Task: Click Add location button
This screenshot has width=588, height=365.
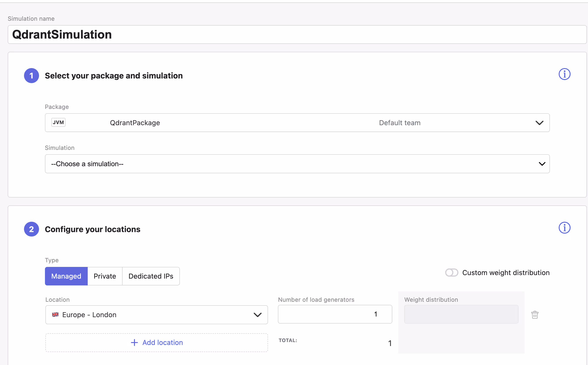Action: 156,342
